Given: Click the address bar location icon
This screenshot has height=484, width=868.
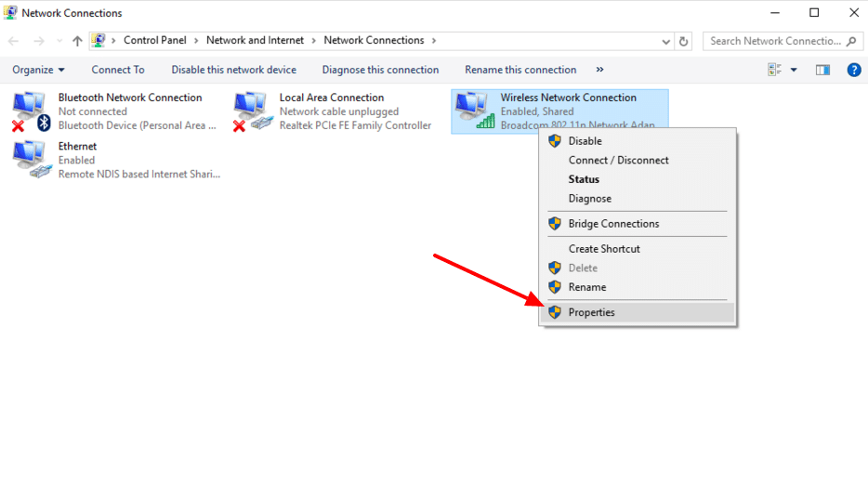Looking at the screenshot, I should (x=99, y=40).
